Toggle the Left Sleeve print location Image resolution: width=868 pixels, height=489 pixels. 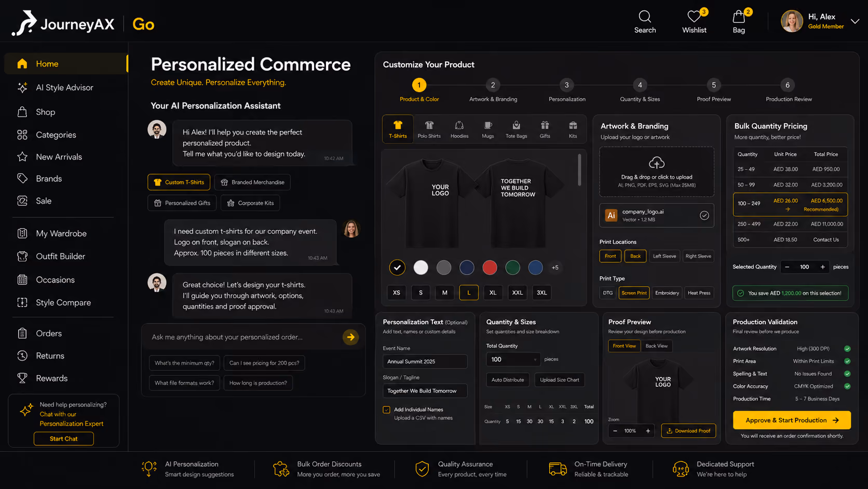(x=664, y=256)
